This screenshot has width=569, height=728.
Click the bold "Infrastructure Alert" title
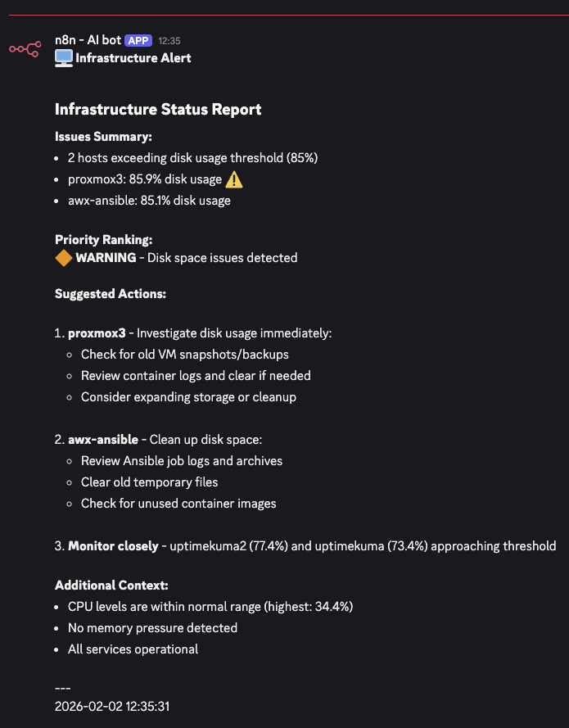[133, 57]
